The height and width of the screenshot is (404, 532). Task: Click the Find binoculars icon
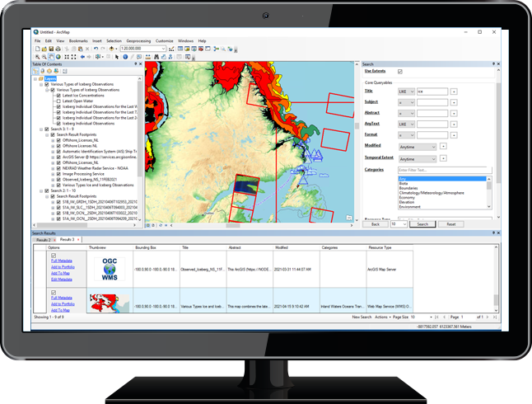pos(156,57)
